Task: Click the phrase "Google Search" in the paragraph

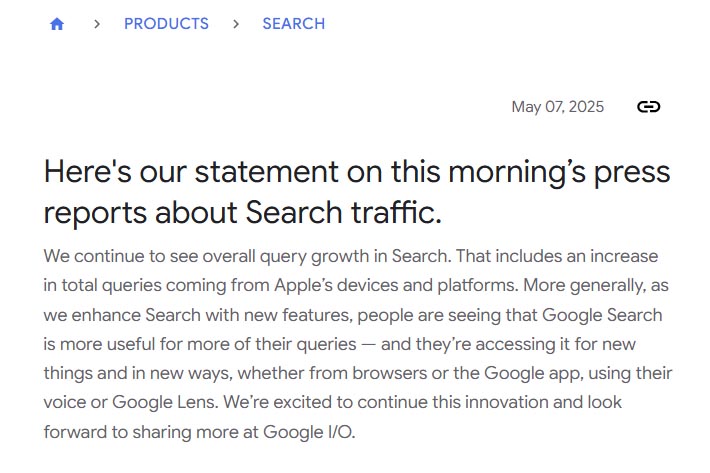Action: (602, 315)
